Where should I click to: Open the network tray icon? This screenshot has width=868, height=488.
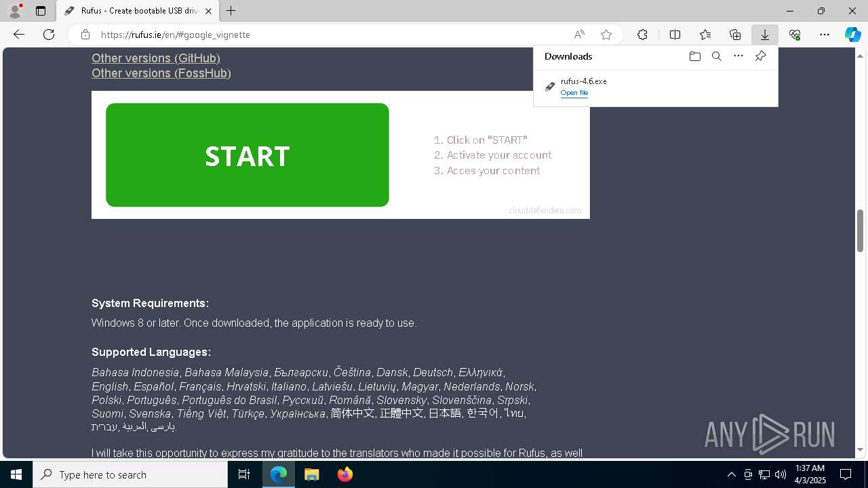click(764, 474)
